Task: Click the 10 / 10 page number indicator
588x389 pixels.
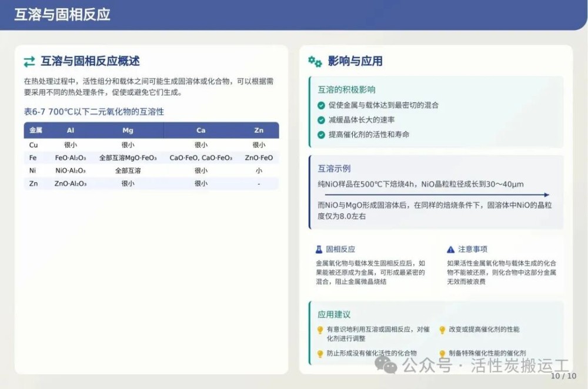Action: [x=563, y=376]
